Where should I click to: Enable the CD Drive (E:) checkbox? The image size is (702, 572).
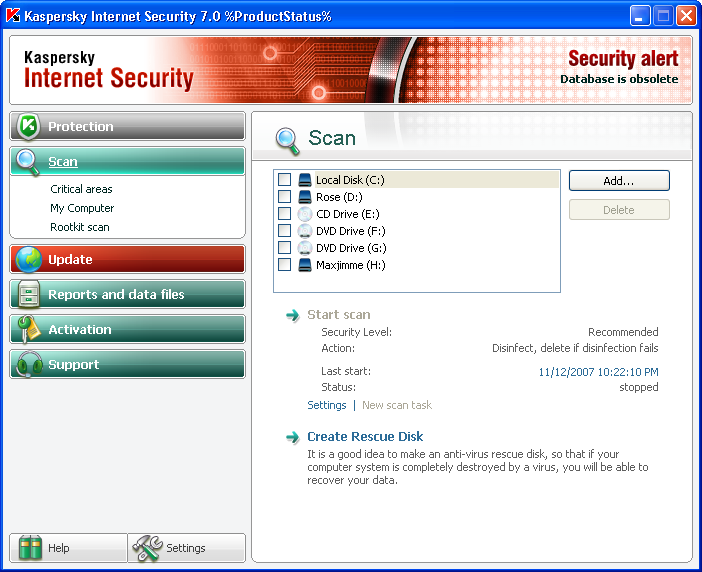[x=284, y=213]
